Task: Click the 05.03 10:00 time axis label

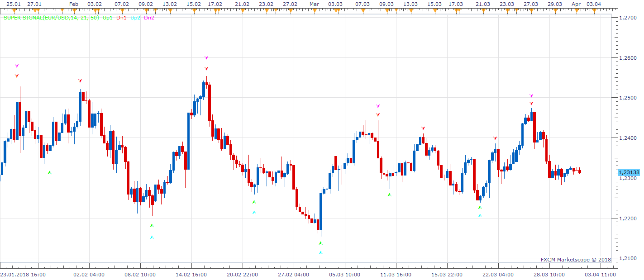Action: (x=345, y=274)
